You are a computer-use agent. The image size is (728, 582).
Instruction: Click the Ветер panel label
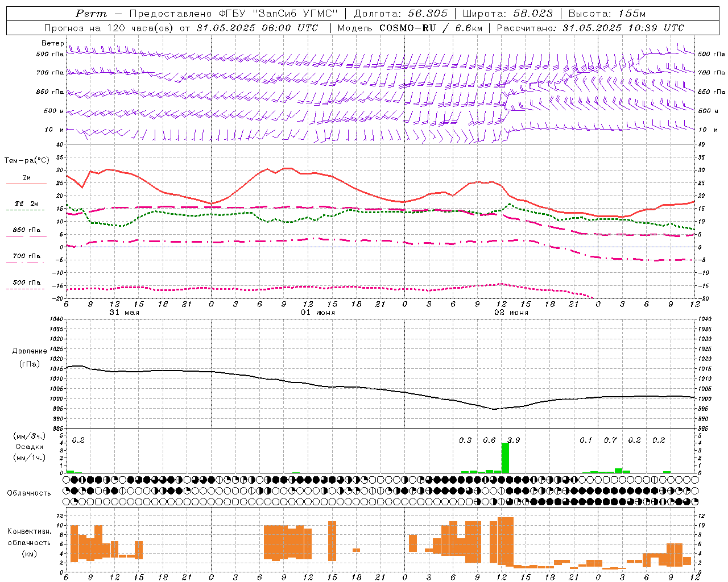coord(53,43)
